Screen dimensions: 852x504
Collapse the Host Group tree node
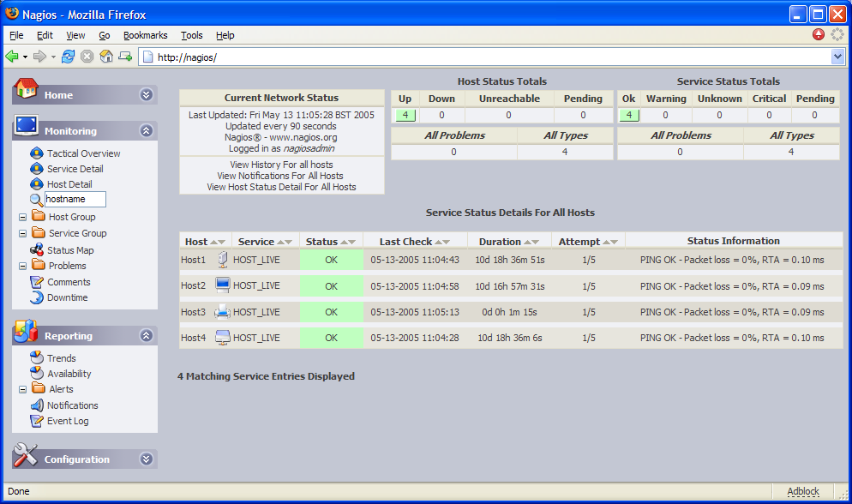tap(23, 217)
